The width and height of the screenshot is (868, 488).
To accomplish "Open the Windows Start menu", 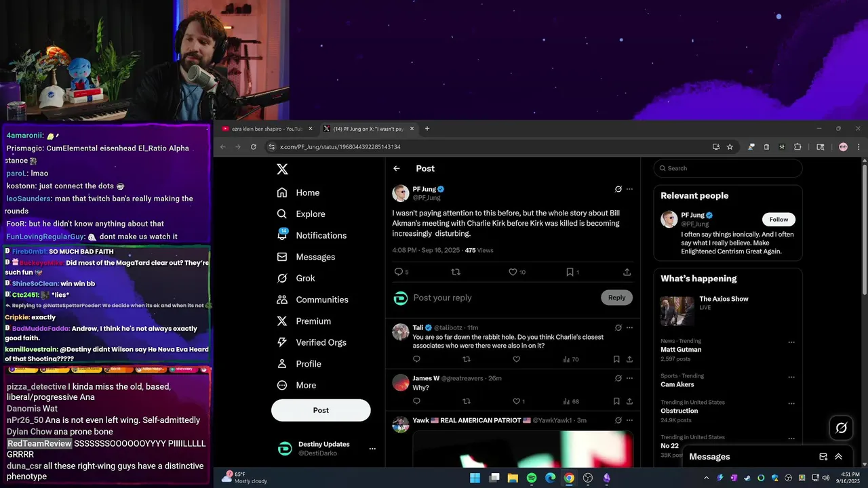I will 475,478.
